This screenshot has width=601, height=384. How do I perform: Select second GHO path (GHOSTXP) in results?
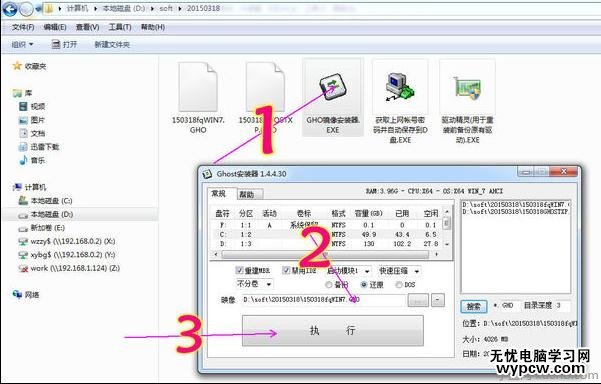tap(516, 211)
